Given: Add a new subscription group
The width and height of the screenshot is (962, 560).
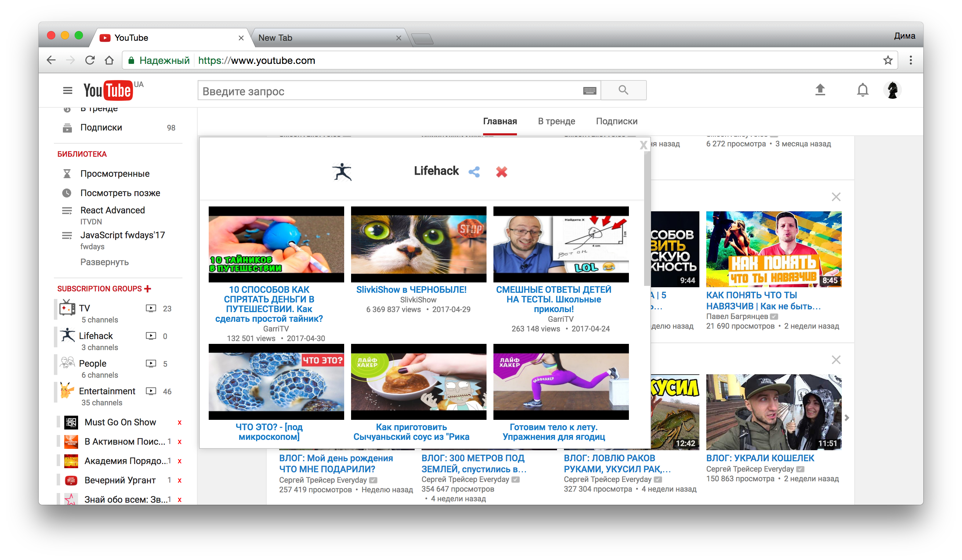Looking at the screenshot, I should (x=148, y=288).
